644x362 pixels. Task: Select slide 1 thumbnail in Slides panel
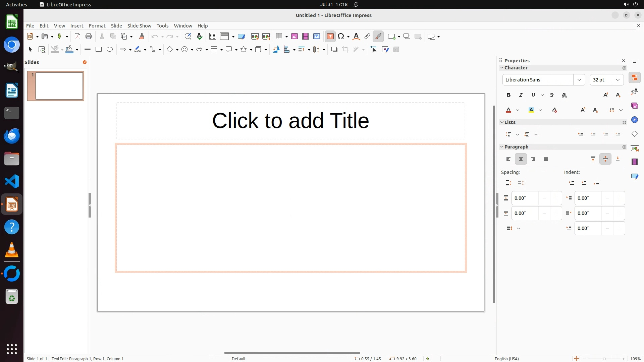59,86
